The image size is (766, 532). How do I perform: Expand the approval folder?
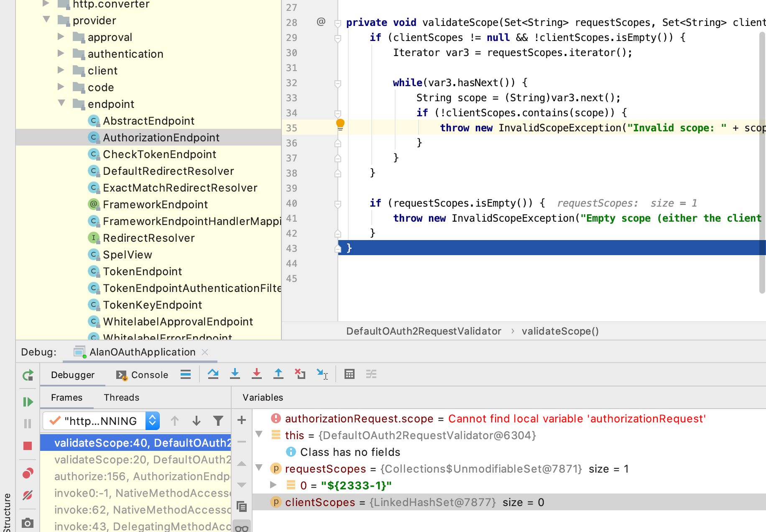61,36
